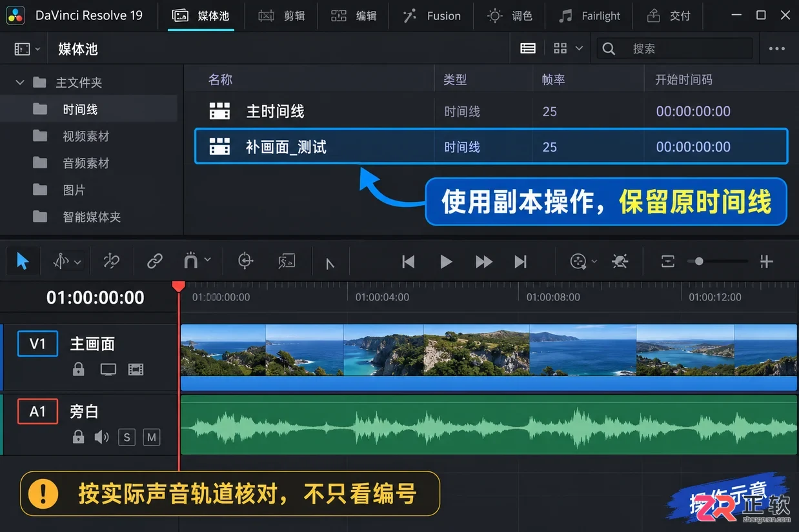This screenshot has width=799, height=532.
Task: Open the trim tool dropdown arrow
Action: click(78, 262)
